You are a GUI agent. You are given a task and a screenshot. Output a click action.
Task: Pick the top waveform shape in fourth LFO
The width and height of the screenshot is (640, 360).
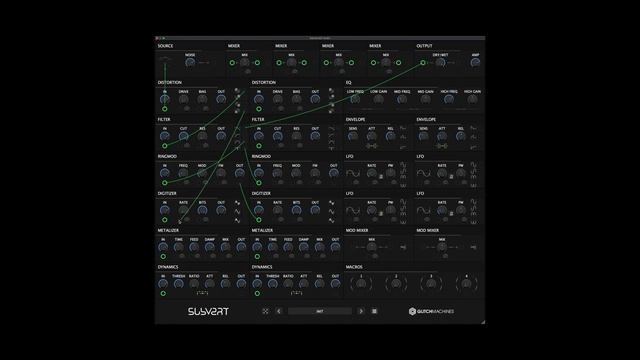click(473, 201)
